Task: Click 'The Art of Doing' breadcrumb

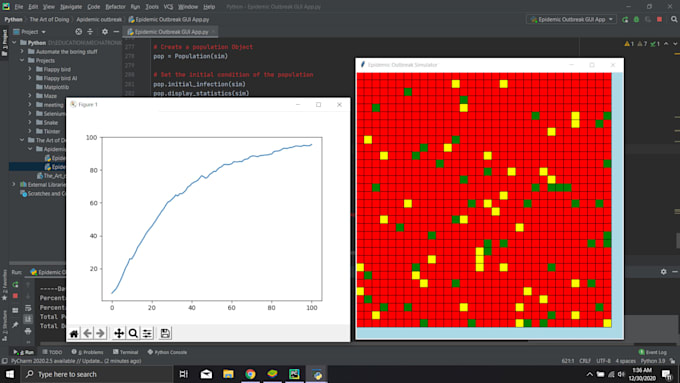Action: (49, 20)
